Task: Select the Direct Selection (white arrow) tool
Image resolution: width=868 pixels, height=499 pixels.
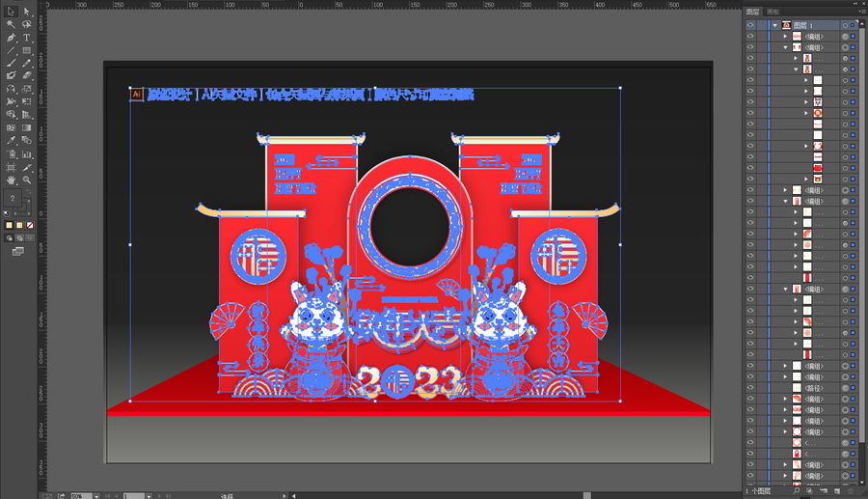Action: pos(26,11)
